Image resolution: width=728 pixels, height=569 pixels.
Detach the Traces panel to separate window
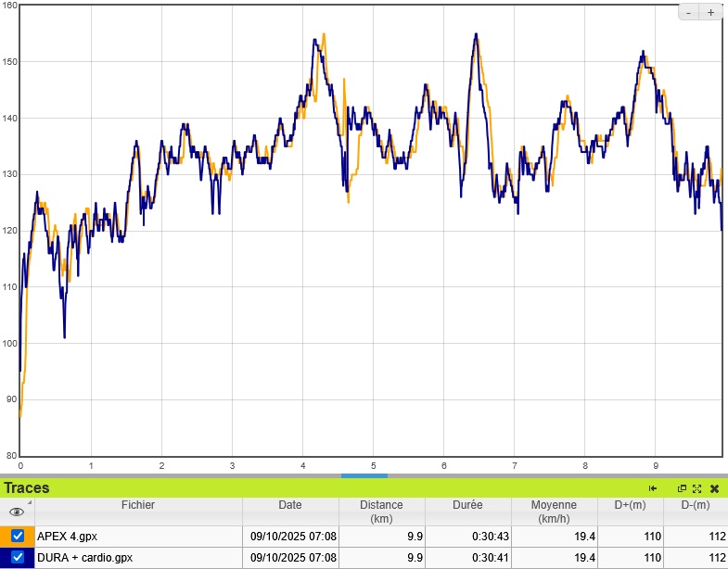(682, 488)
